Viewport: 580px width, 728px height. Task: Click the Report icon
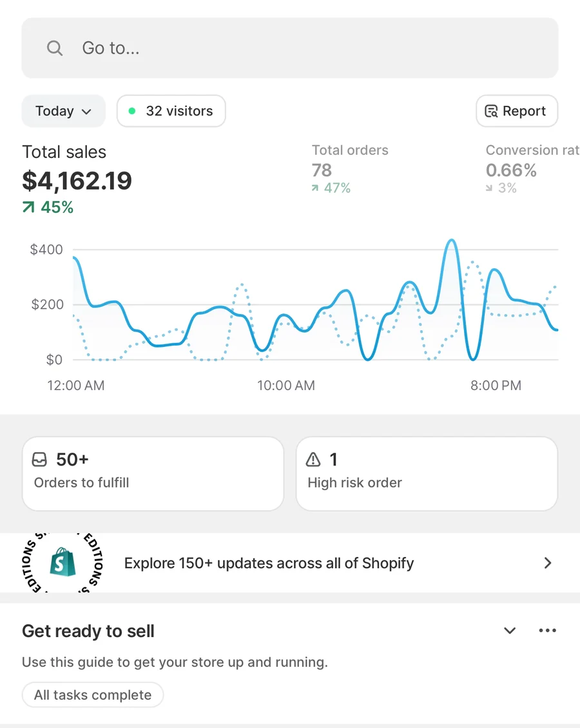click(491, 112)
